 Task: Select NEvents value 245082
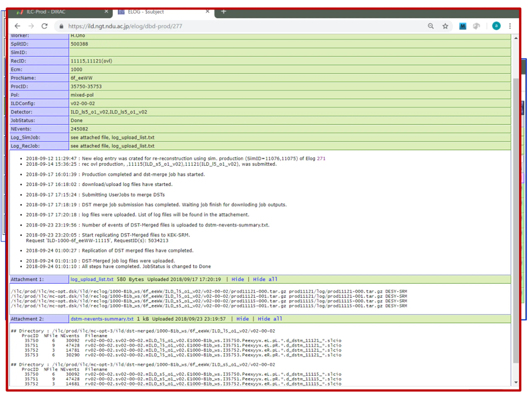(x=79, y=129)
